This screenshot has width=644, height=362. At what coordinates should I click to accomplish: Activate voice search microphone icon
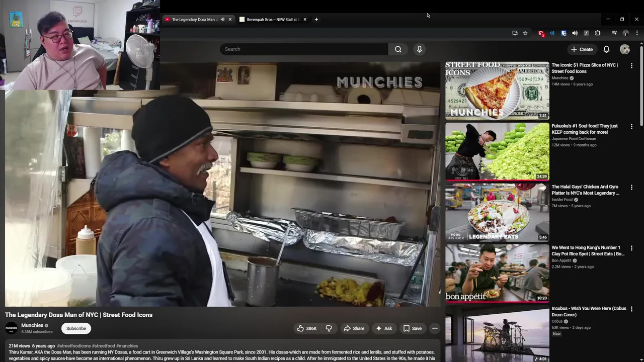tap(420, 49)
